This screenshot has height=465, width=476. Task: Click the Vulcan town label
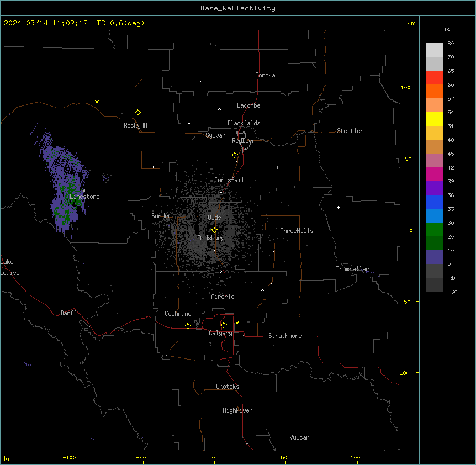coord(300,437)
